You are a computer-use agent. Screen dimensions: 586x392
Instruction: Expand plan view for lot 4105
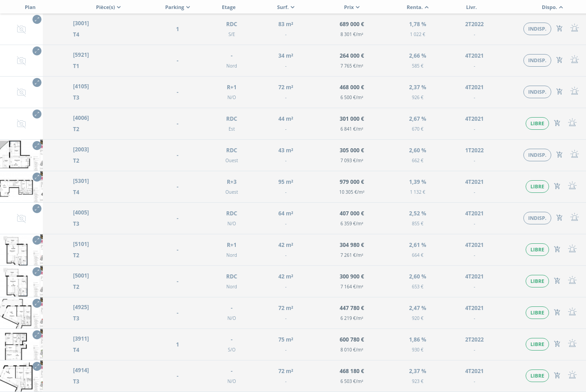pos(37,82)
